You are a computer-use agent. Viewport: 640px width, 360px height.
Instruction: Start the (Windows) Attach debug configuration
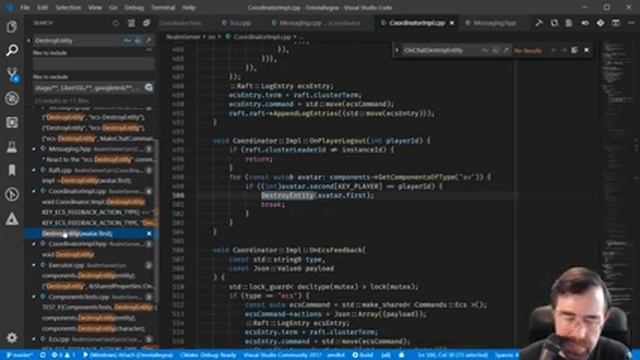point(127,355)
